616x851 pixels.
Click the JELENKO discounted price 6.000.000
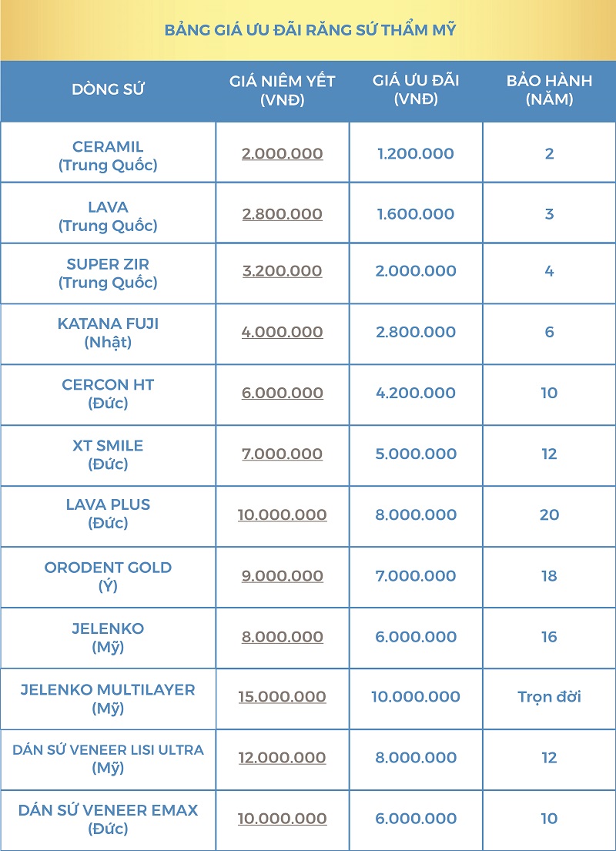[416, 637]
